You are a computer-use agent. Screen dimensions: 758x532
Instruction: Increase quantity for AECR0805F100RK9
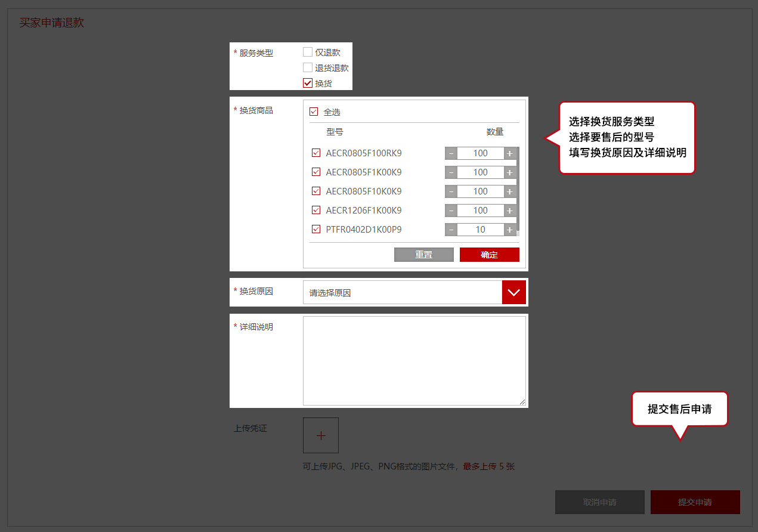510,153
